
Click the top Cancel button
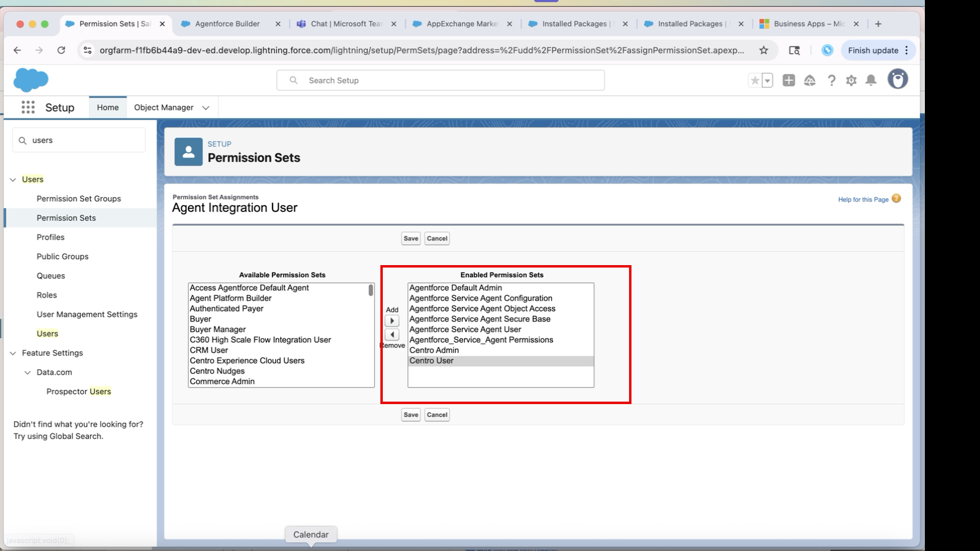[437, 238]
